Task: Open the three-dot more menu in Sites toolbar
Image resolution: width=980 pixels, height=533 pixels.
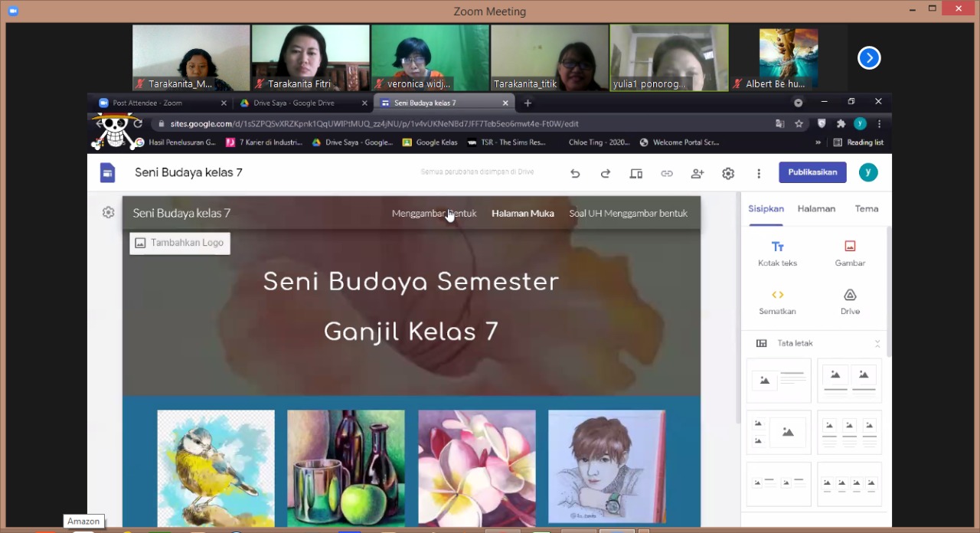Action: coord(759,173)
